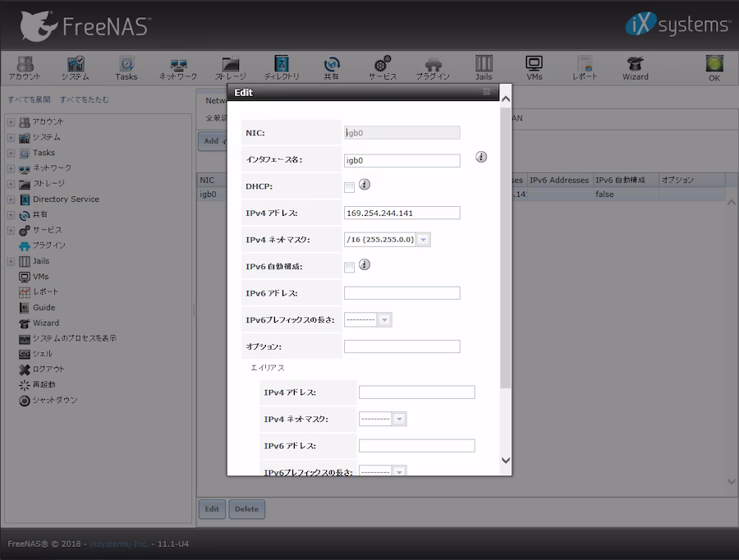Click the alias IPv6 アドレス input field
Screen dimensions: 739x560
pos(416,445)
